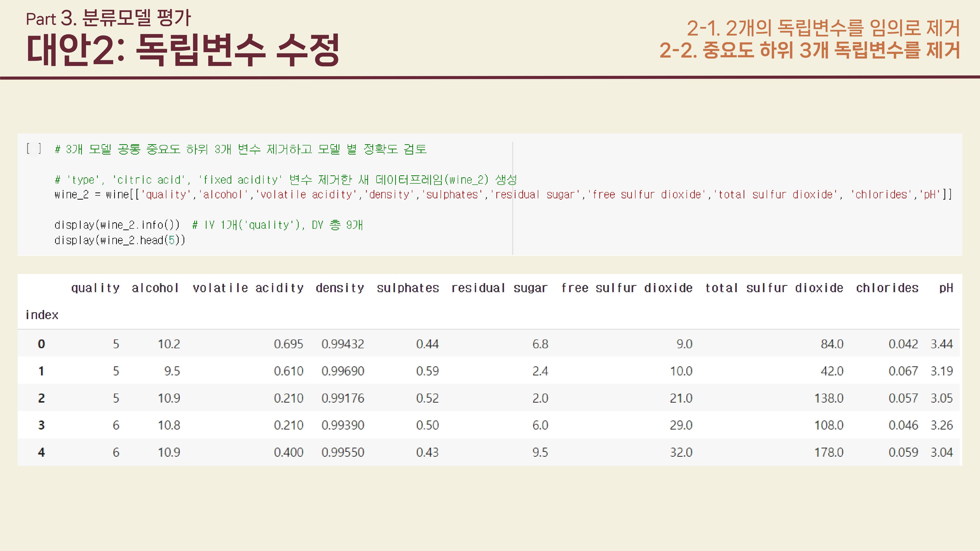Select the 'sulphates' column header
The image size is (980, 551).
(x=408, y=288)
